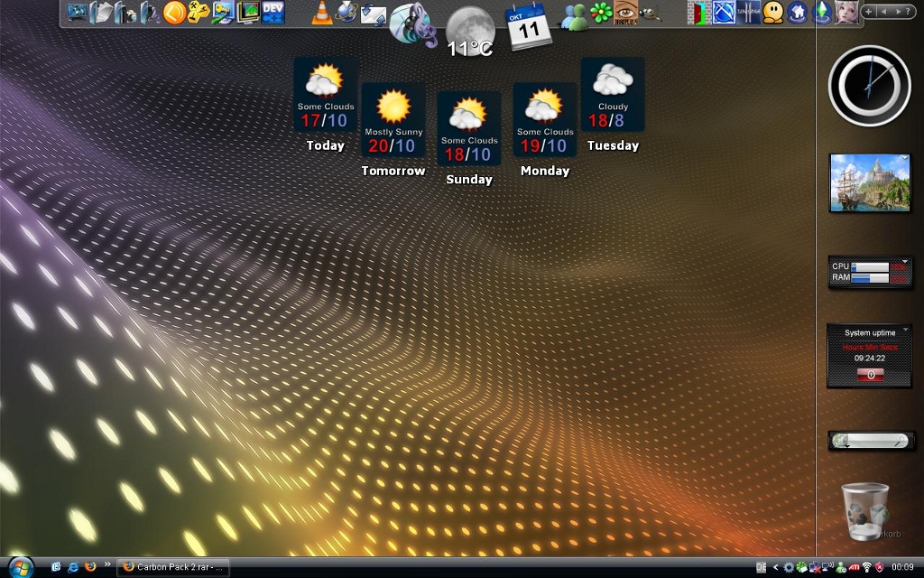Select the Tomorrow weather forecast tile
Image resolution: width=924 pixels, height=578 pixels.
point(393,120)
